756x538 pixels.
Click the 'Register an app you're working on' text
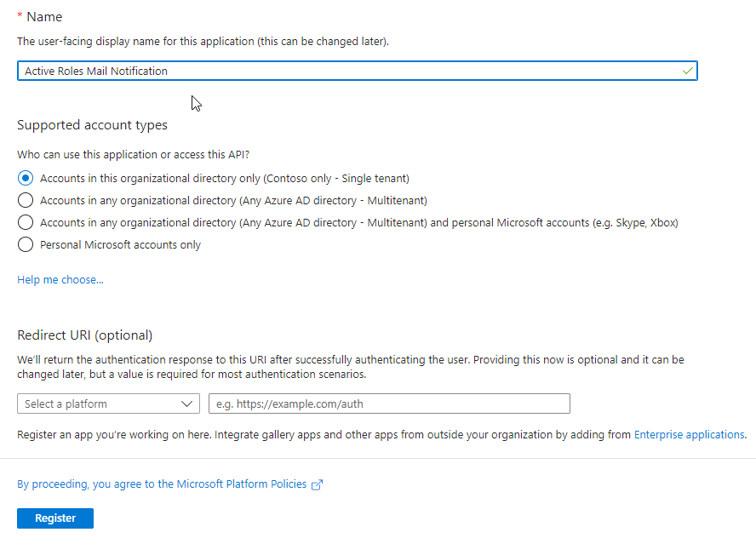(114, 434)
